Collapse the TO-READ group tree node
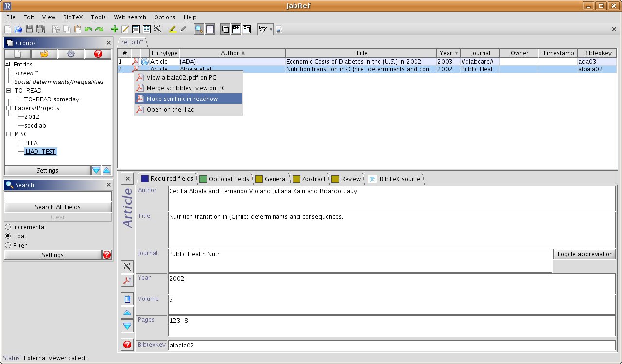The image size is (622, 364). [x=9, y=91]
